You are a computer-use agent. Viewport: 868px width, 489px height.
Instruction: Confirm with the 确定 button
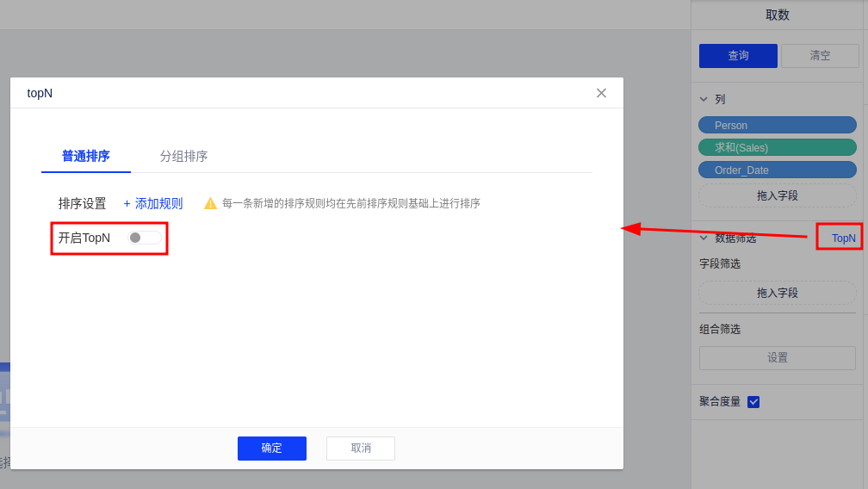[x=272, y=449]
